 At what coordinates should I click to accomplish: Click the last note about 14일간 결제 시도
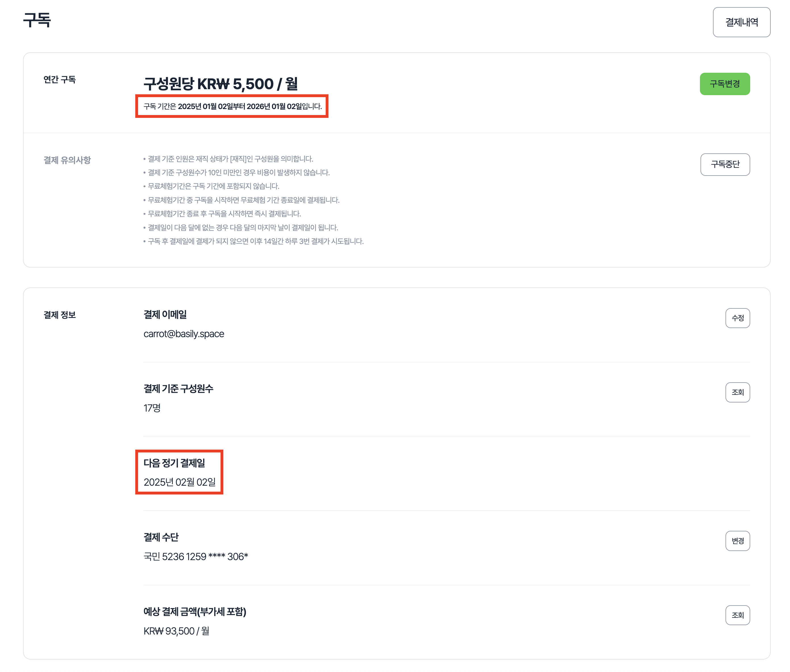click(255, 241)
